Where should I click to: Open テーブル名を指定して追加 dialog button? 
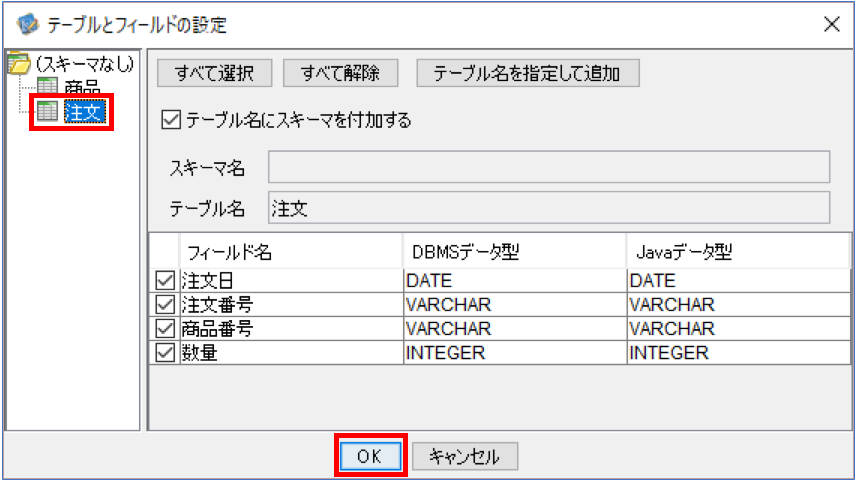click(x=527, y=73)
